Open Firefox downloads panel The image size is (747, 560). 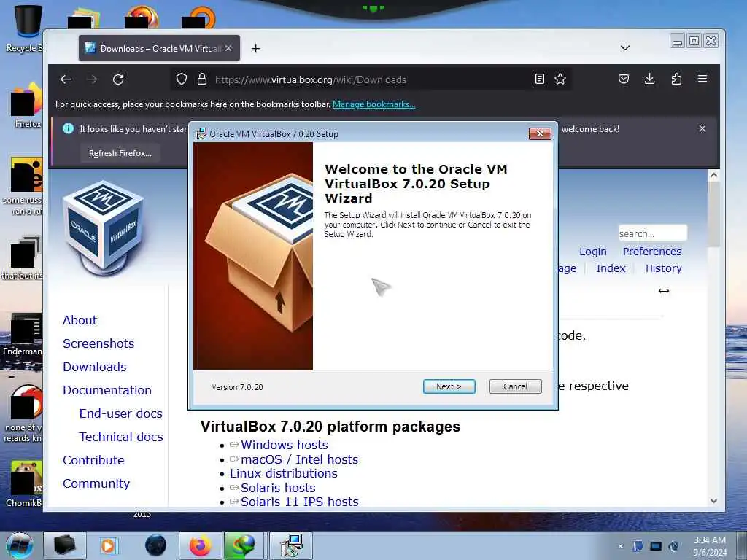click(x=649, y=79)
